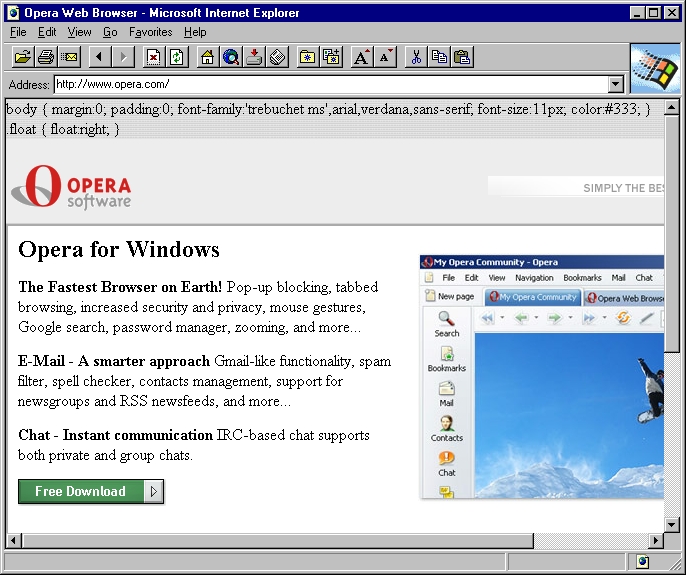This screenshot has width=686, height=575.
Task: Click the 'Address:' label
Action: [x=29, y=85]
